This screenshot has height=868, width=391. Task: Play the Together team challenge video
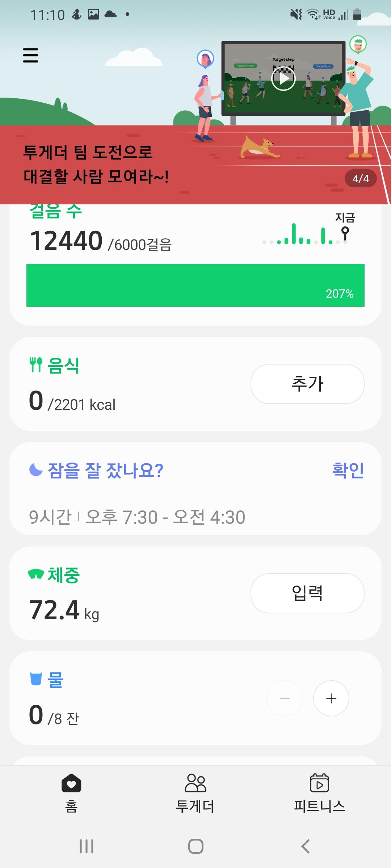[x=283, y=78]
